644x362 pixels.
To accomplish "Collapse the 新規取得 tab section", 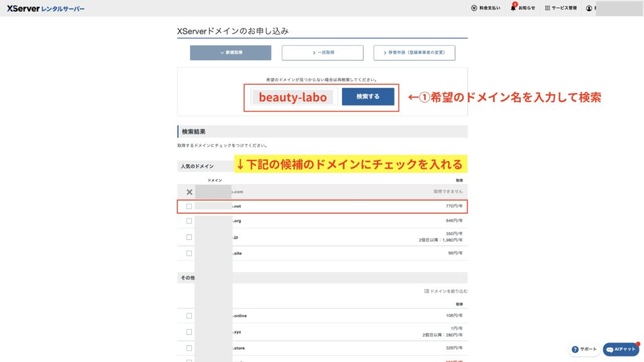I will click(231, 53).
